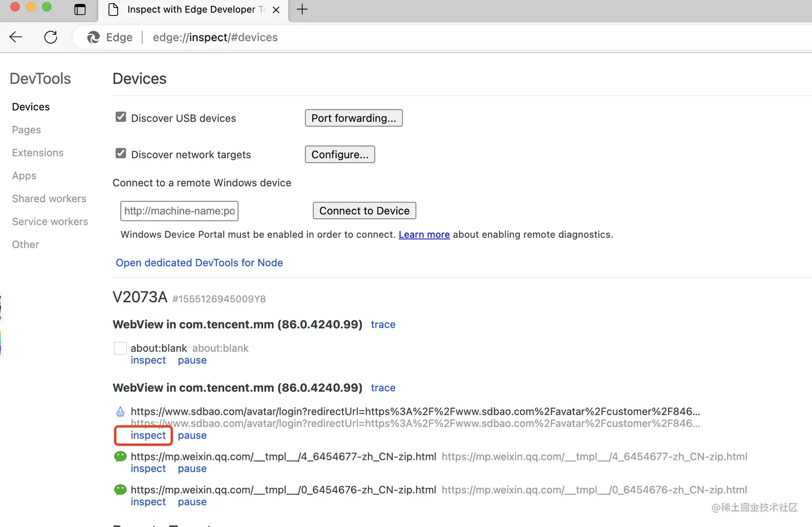The height and width of the screenshot is (527, 812).
Task: Open the Other sidebar section
Action: coord(25,245)
